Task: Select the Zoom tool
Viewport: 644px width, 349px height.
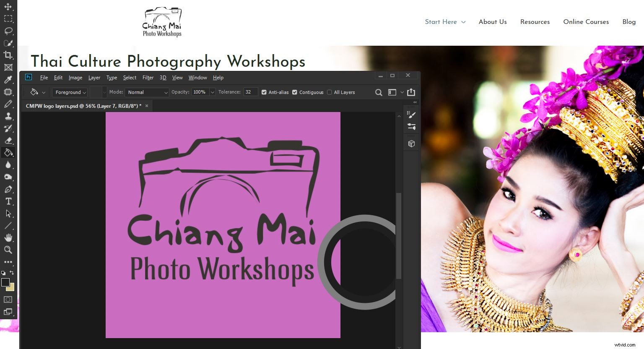Action: point(8,250)
